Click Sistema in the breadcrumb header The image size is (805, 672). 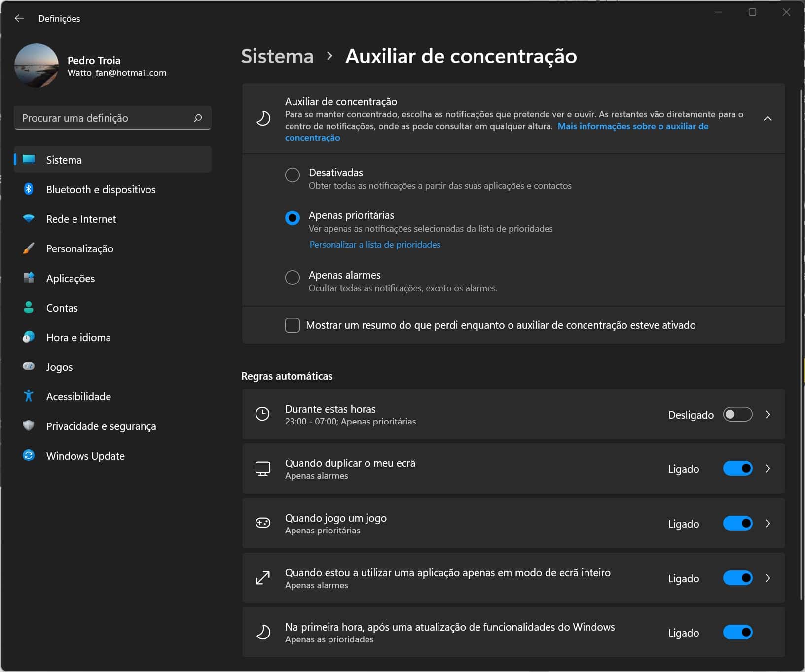click(277, 56)
